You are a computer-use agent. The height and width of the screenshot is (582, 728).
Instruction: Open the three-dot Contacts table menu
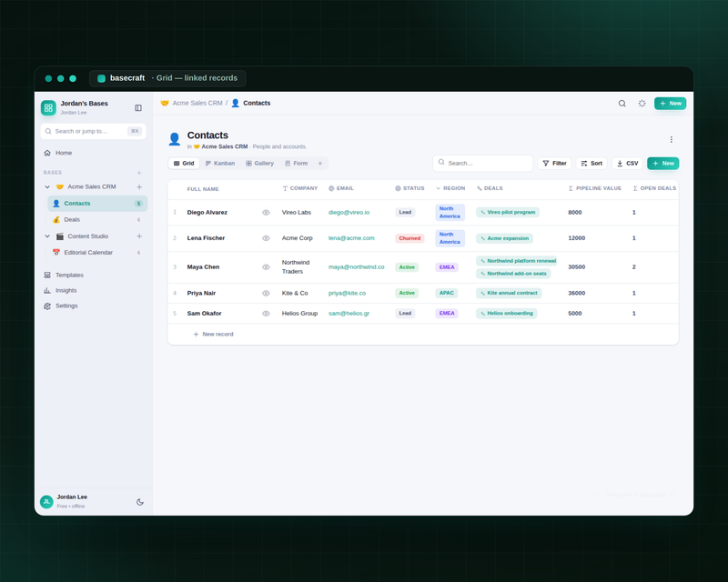[x=671, y=139]
